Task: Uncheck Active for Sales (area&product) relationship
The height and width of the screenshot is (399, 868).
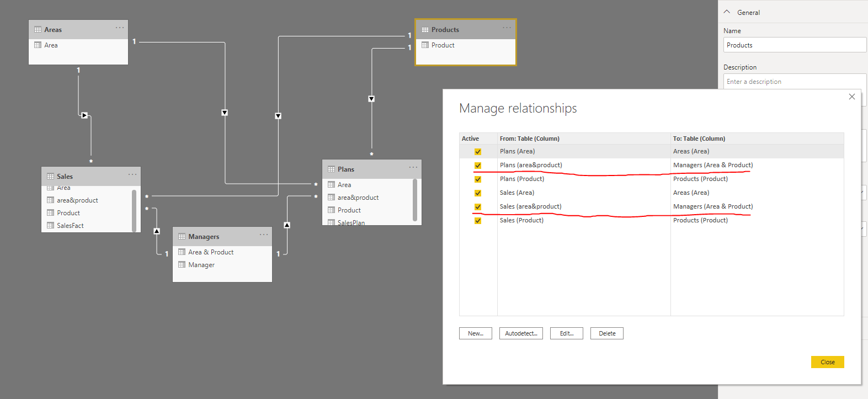Action: click(478, 207)
